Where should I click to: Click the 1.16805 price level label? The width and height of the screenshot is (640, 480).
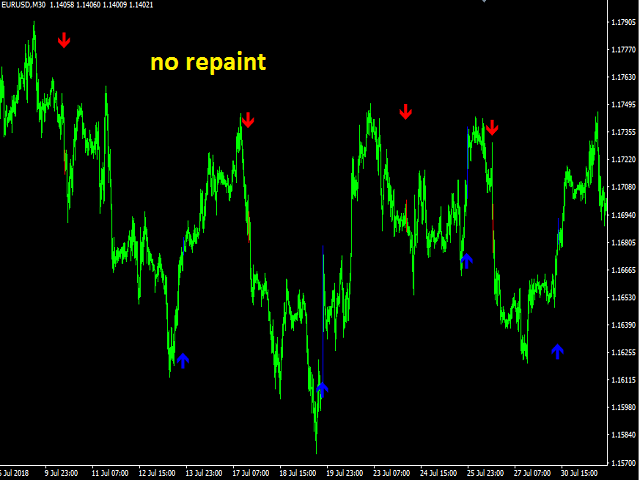click(624, 242)
